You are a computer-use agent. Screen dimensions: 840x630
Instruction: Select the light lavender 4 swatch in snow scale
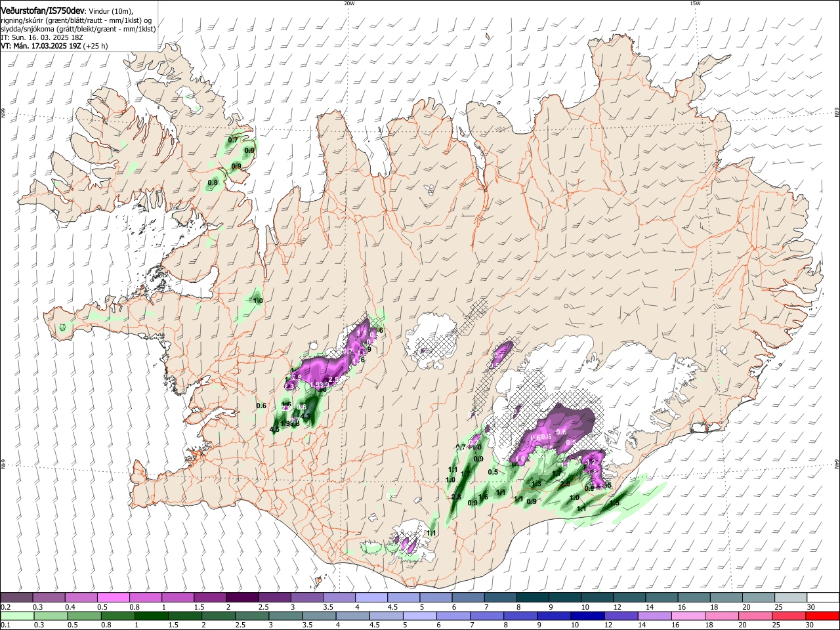click(x=371, y=597)
